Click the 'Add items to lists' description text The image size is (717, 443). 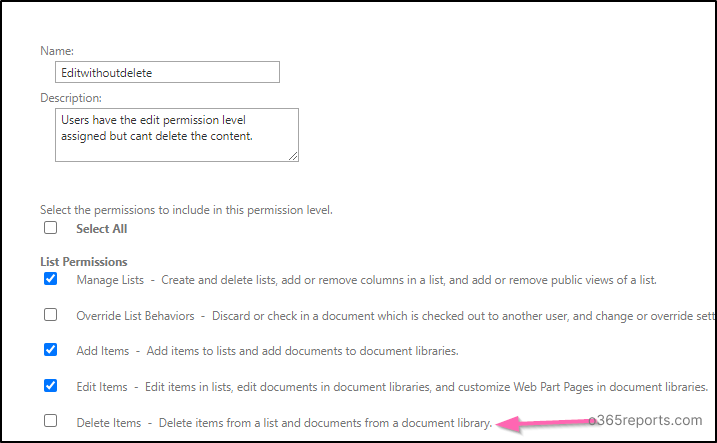302,351
